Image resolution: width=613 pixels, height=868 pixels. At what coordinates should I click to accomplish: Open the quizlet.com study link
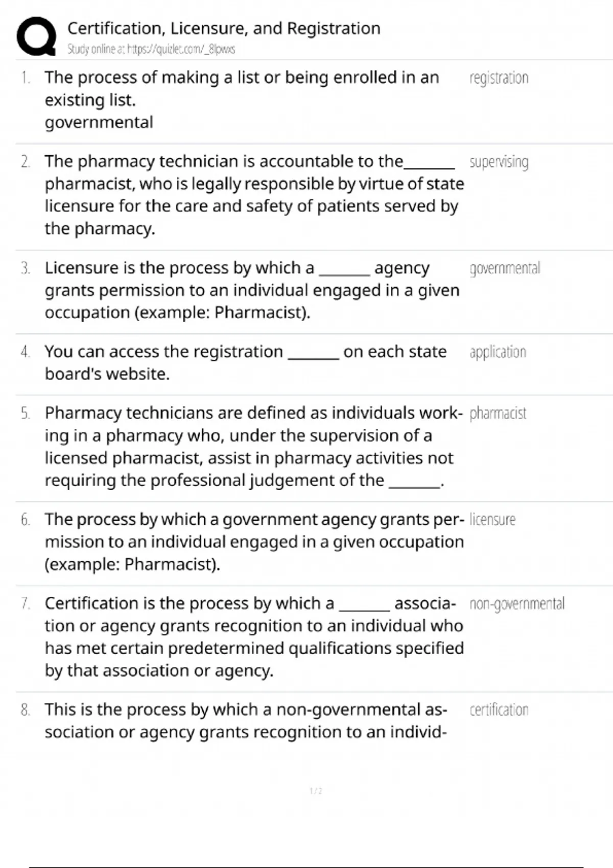click(151, 50)
